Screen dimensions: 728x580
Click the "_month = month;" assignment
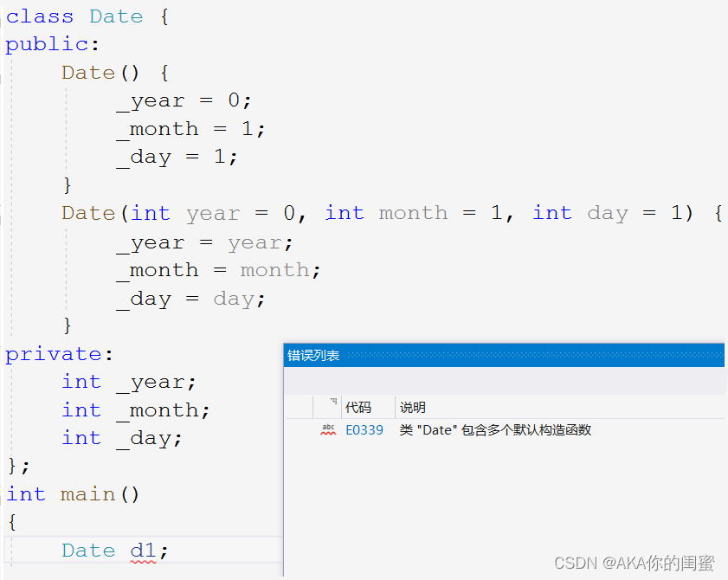pos(218,271)
